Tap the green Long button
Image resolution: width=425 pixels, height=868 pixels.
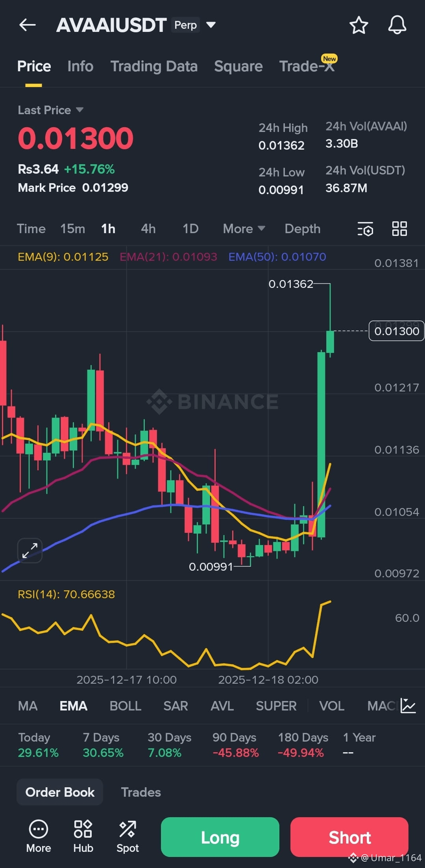[x=220, y=837]
